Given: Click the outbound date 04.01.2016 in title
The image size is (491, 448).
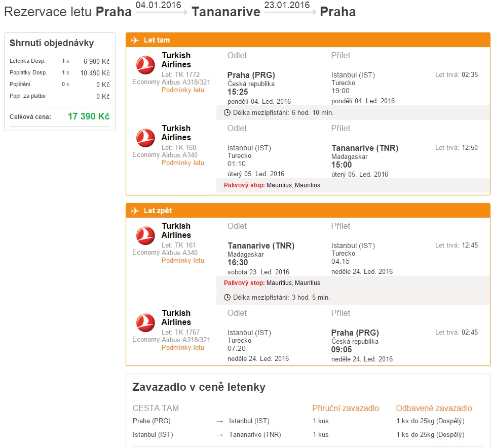Looking at the screenshot, I should pyautogui.click(x=159, y=5).
